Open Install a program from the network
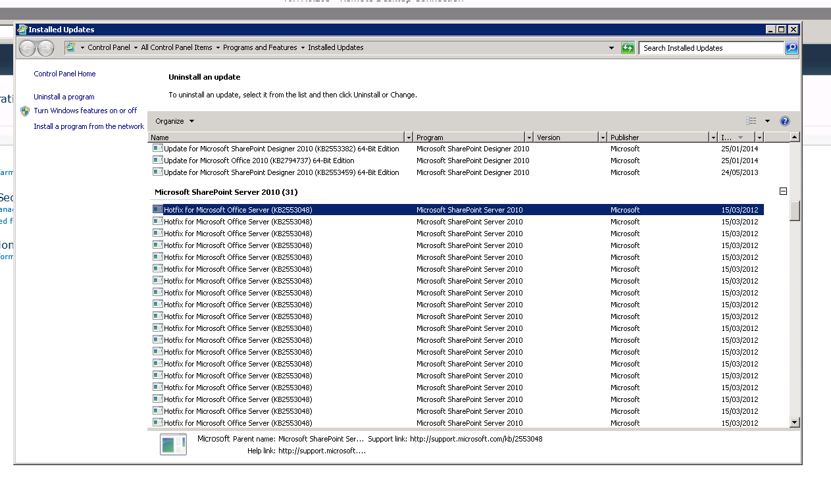This screenshot has height=504, width=831. click(x=89, y=126)
